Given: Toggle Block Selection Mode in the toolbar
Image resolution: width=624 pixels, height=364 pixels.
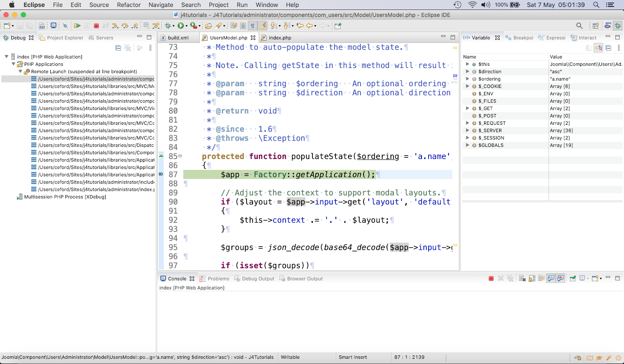Looking at the screenshot, I should 243,26.
